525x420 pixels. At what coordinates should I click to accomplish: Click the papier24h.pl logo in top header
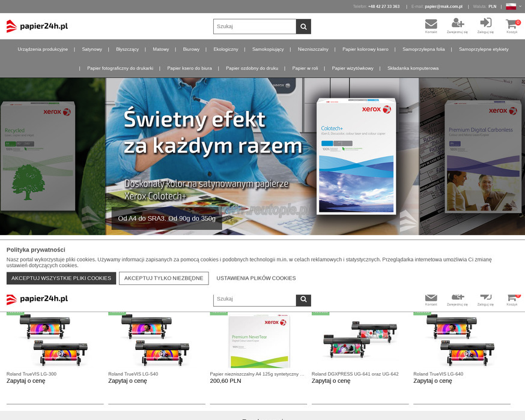coord(37,26)
